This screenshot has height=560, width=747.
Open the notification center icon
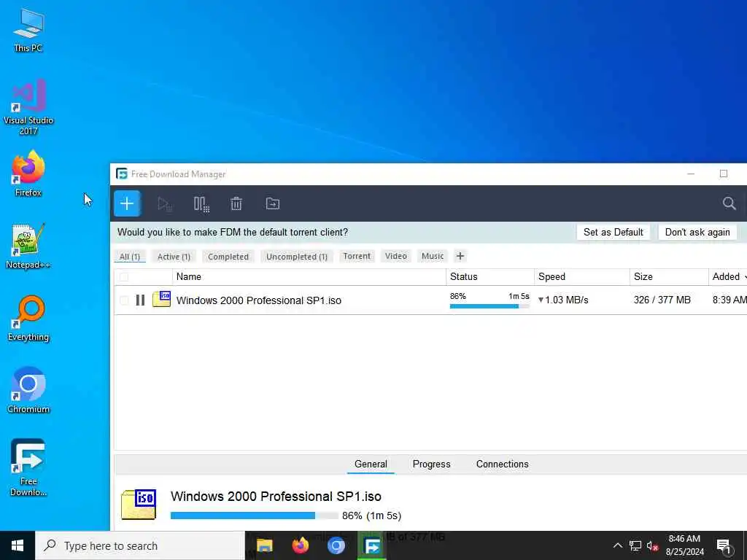point(724,546)
